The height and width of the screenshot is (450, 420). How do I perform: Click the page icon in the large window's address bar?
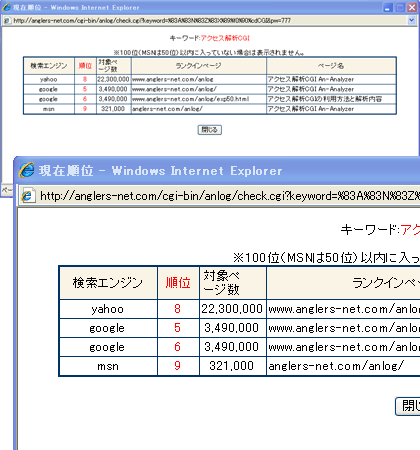point(28,195)
